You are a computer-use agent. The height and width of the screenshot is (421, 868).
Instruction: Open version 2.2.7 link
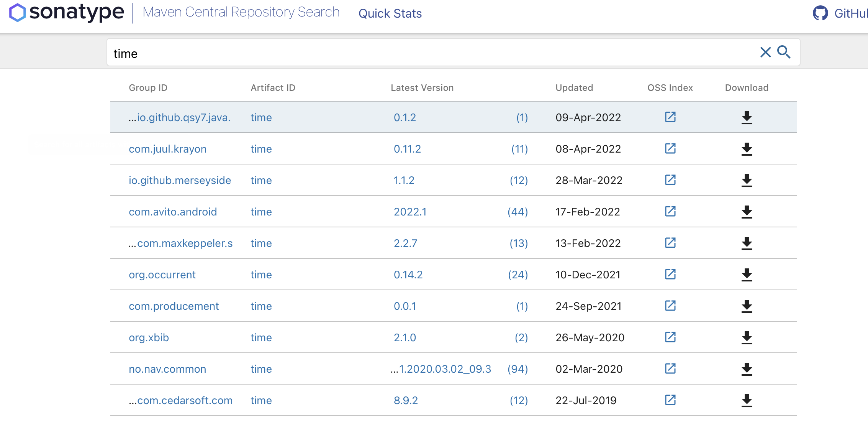405,243
